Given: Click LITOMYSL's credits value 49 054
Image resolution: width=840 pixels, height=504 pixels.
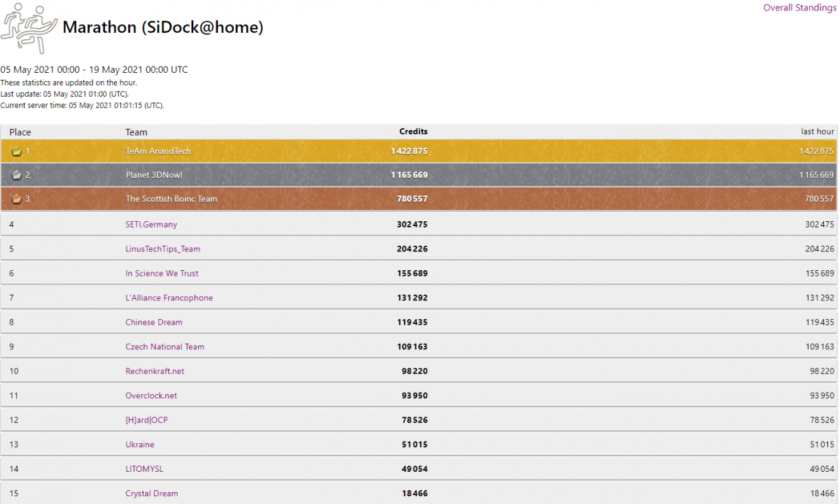Looking at the screenshot, I should (x=415, y=470).
